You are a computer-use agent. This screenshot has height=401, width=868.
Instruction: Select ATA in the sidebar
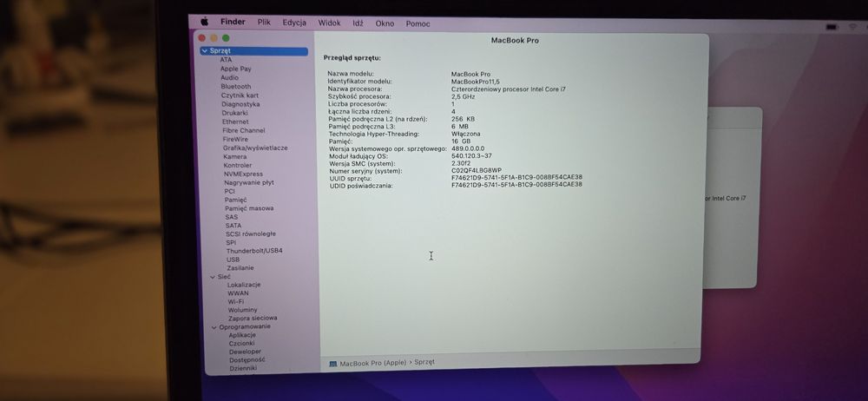click(x=226, y=60)
